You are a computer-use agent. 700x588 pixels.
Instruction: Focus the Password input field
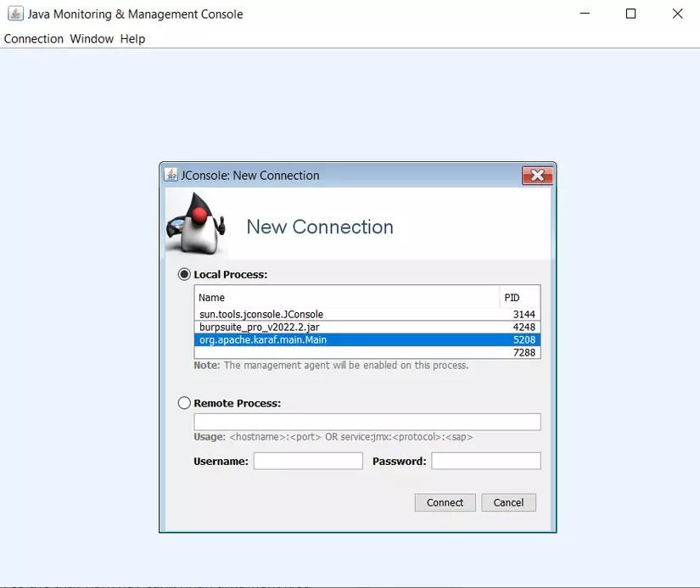click(486, 461)
